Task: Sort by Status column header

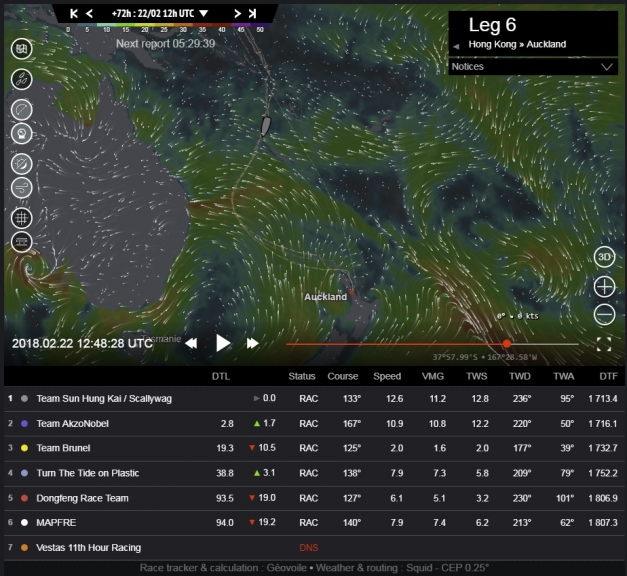Action: point(302,376)
